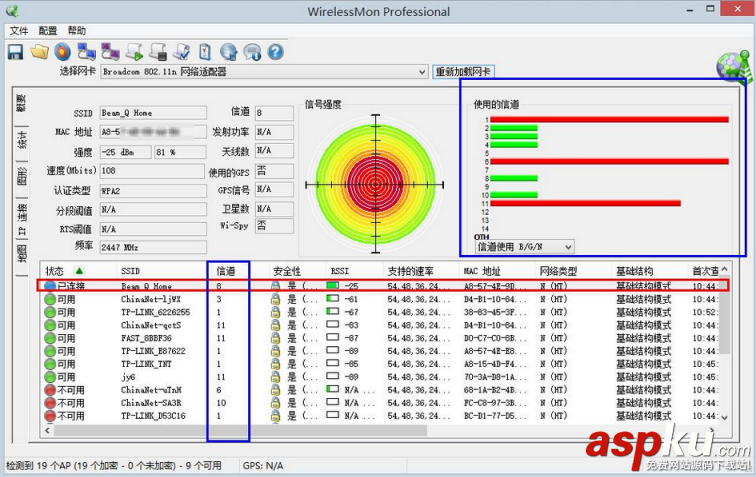Click the SSID field showing Bean_Q Home
This screenshot has width=756, height=477.
coord(153,113)
